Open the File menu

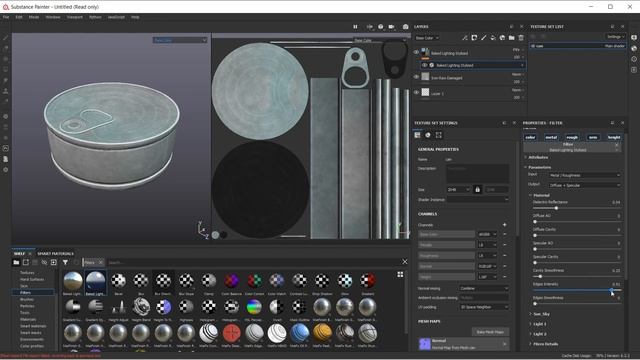(6, 17)
